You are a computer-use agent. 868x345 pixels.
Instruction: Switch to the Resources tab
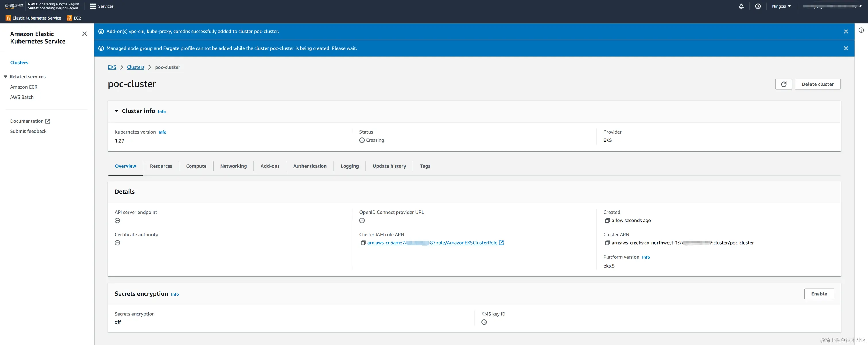tap(161, 166)
